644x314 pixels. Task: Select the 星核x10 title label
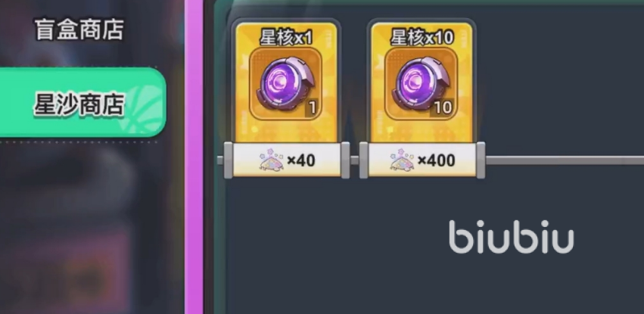(422, 38)
